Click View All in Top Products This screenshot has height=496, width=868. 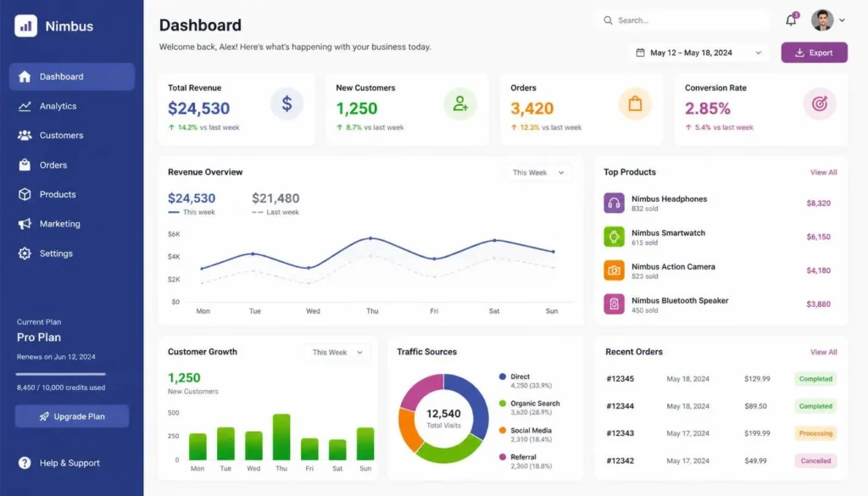[824, 172]
